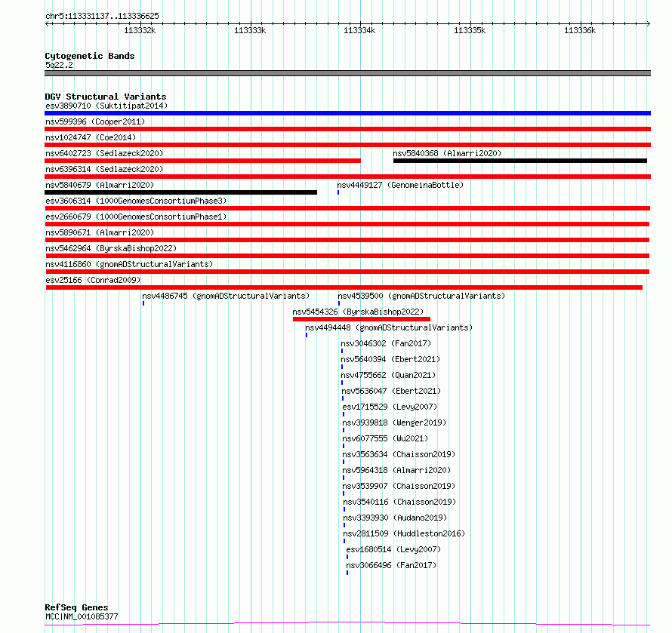Image resolution: width=672 pixels, height=633 pixels.
Task: Click nsv3393930 (Audano2019) label
Action: coord(395,518)
